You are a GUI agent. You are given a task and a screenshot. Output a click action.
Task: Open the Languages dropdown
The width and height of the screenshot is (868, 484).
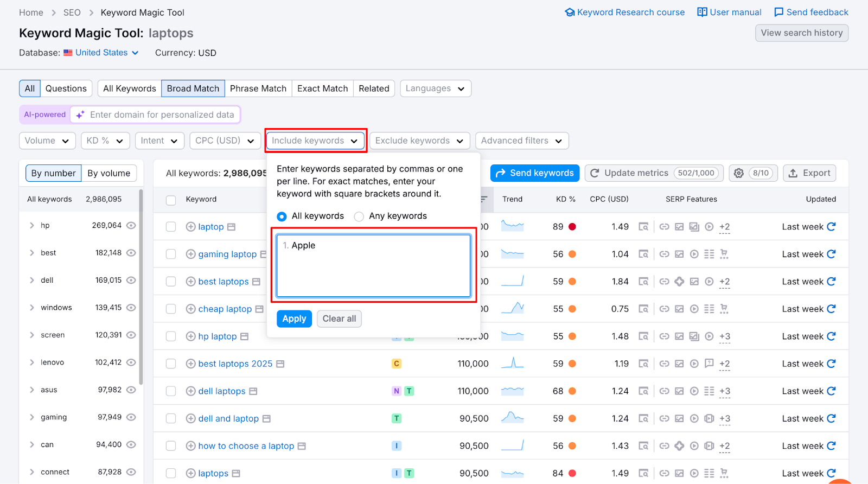[436, 88]
